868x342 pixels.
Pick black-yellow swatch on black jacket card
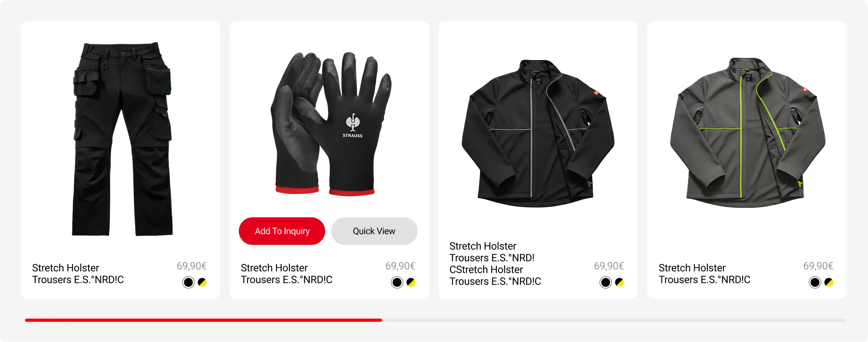619,282
